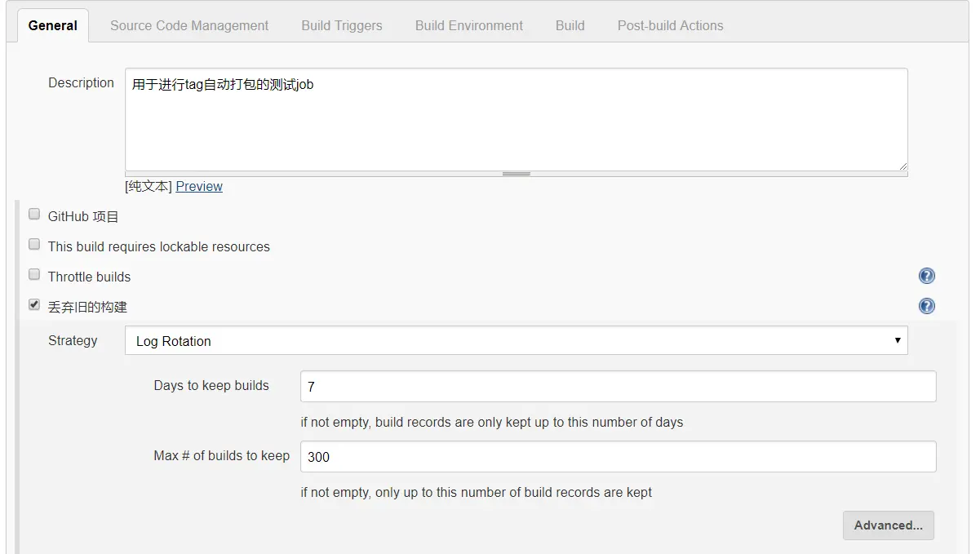This screenshot has width=980, height=554.
Task: Select the Build Environment tab
Action: 469,25
